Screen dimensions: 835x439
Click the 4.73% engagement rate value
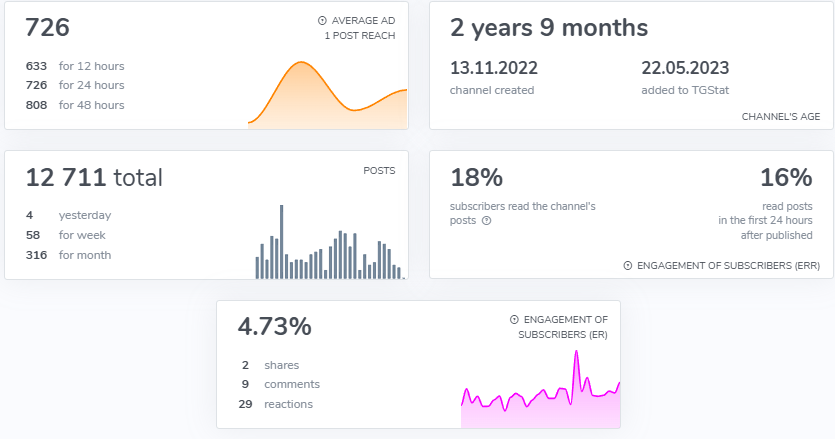pos(274,327)
